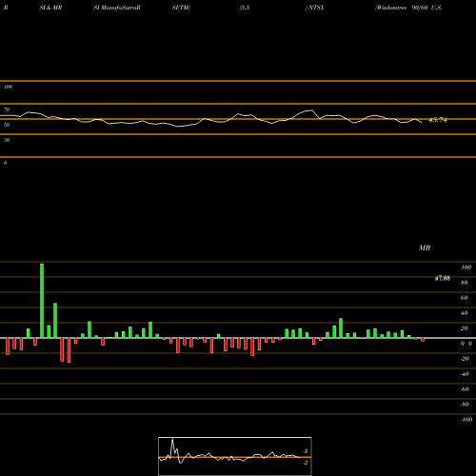Click the SI & MR header label
This screenshot has height=476, width=476.
(x=50, y=8)
